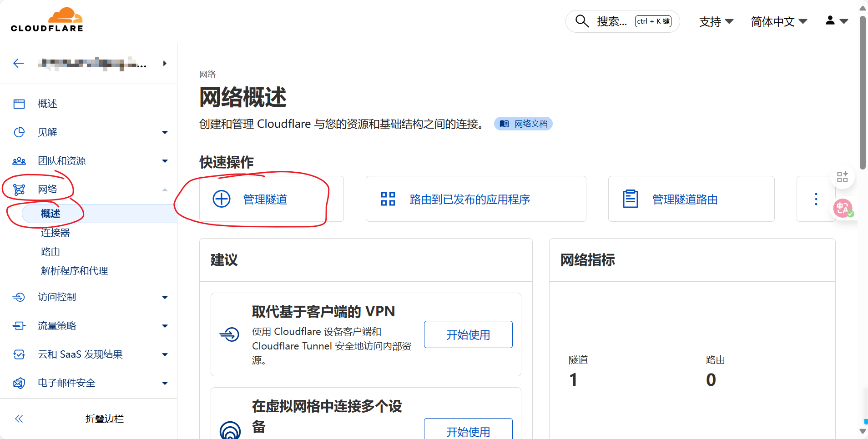The height and width of the screenshot is (439, 868).
Task: Open the three-dot more actions menu
Action: coord(816,199)
